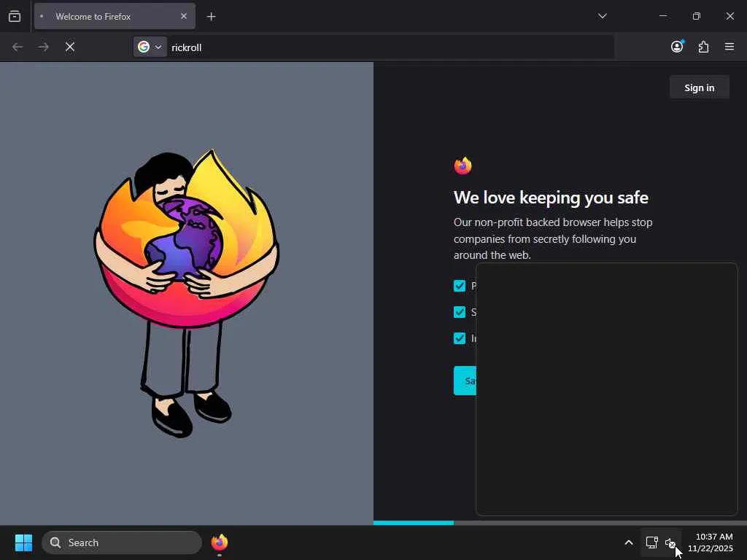This screenshot has width=747, height=560.
Task: Open a new tab with plus button
Action: 211,17
